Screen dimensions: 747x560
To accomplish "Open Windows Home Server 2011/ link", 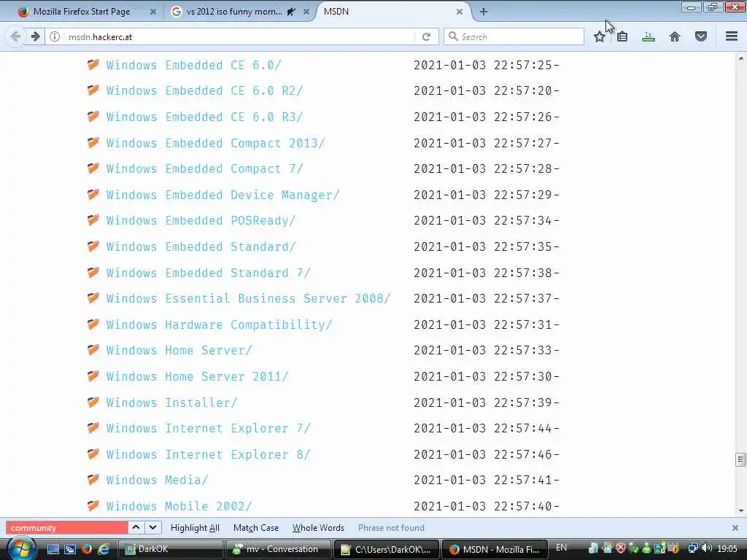I will point(197,377).
